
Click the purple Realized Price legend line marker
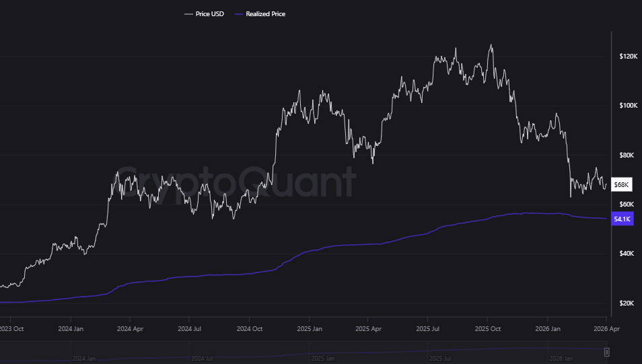240,13
